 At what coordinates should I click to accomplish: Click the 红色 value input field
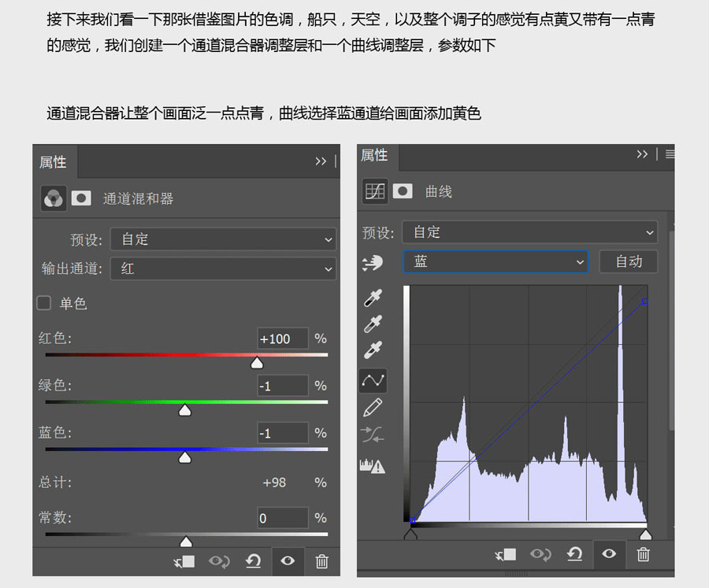(x=282, y=338)
